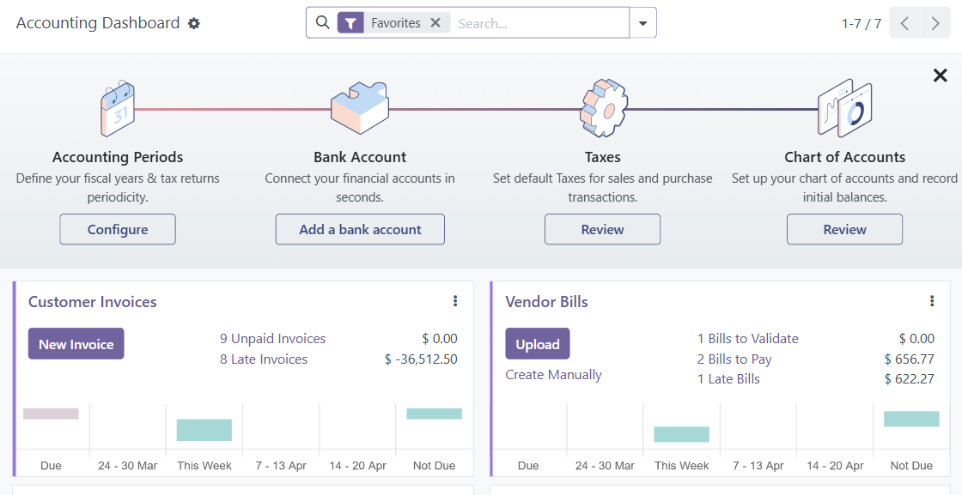The width and height of the screenshot is (962, 495).
Task: Click the dashboard settings gear icon
Action: tap(194, 23)
